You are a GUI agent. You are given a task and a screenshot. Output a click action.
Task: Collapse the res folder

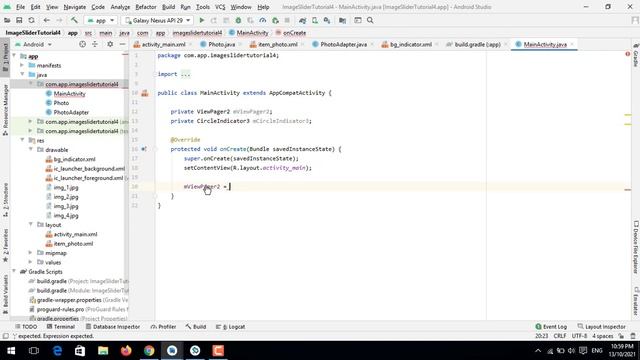(x=22, y=140)
